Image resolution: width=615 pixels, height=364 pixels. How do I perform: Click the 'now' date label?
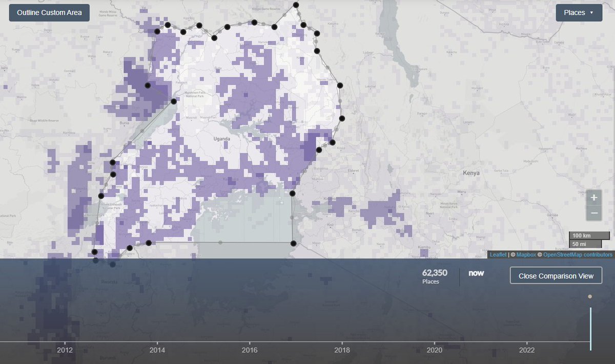tap(476, 273)
